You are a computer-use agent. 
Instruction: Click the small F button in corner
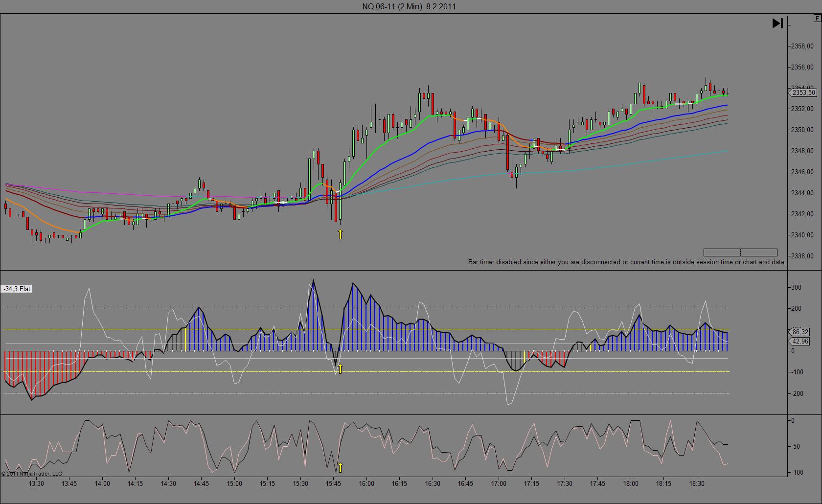point(817,19)
